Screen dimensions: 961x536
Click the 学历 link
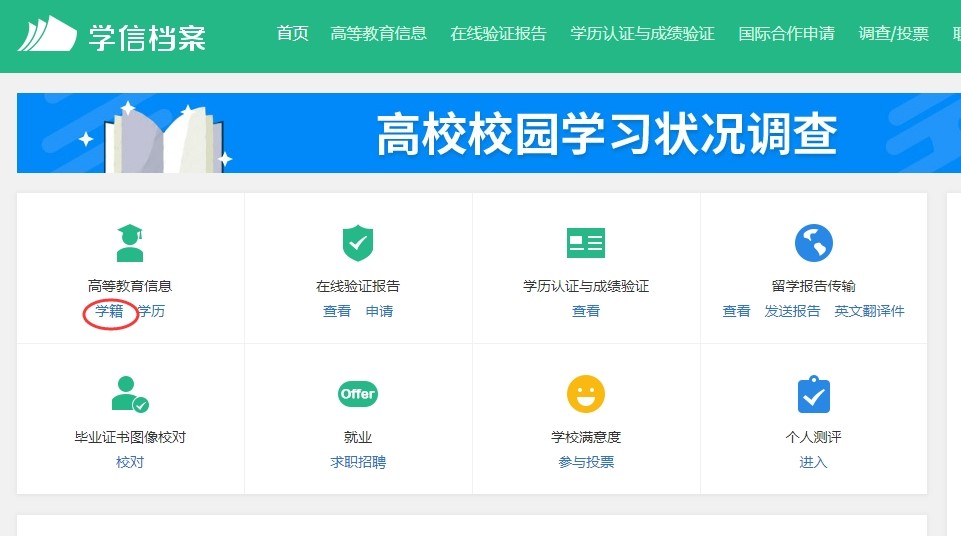point(152,311)
